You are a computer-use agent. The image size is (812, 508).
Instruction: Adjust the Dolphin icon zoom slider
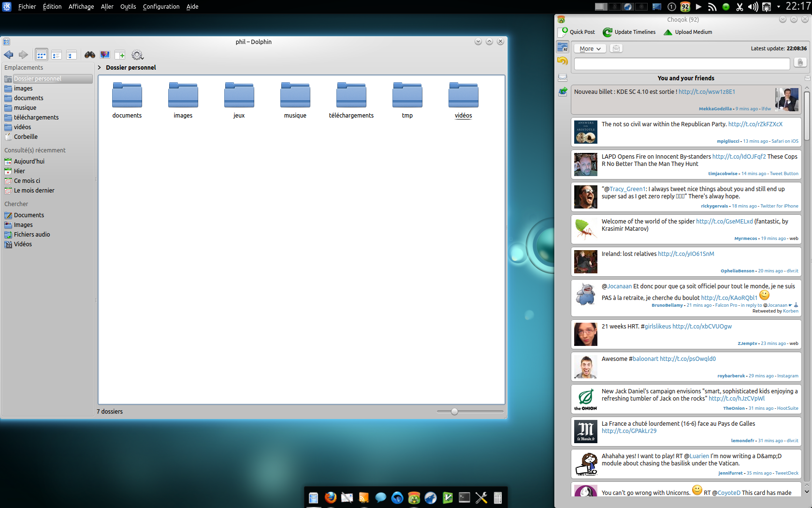(454, 411)
